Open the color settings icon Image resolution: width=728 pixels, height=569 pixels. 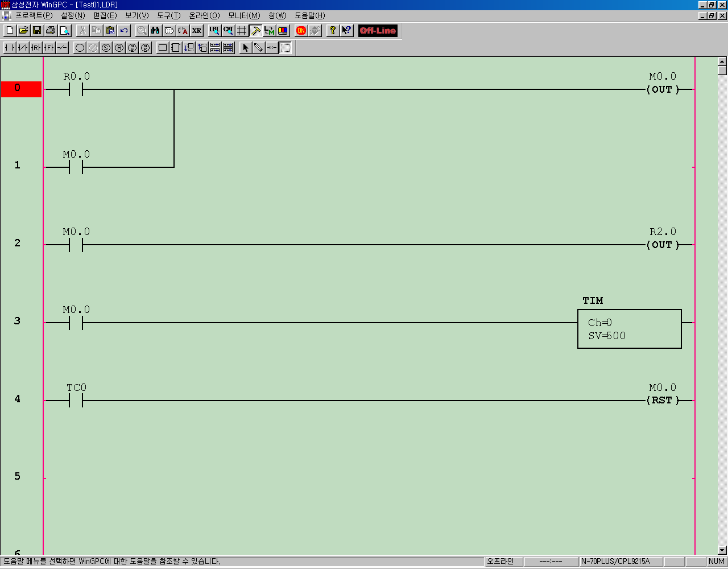click(x=283, y=31)
